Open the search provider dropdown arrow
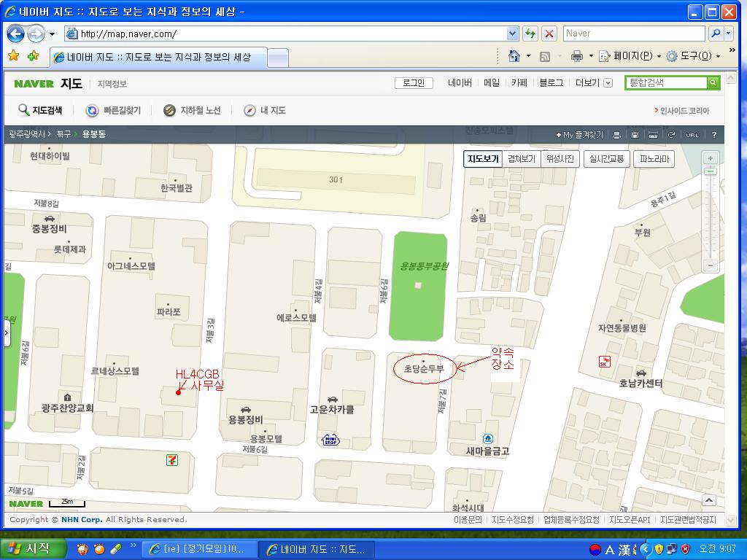Image resolution: width=747 pixels, height=560 pixels. (729, 34)
